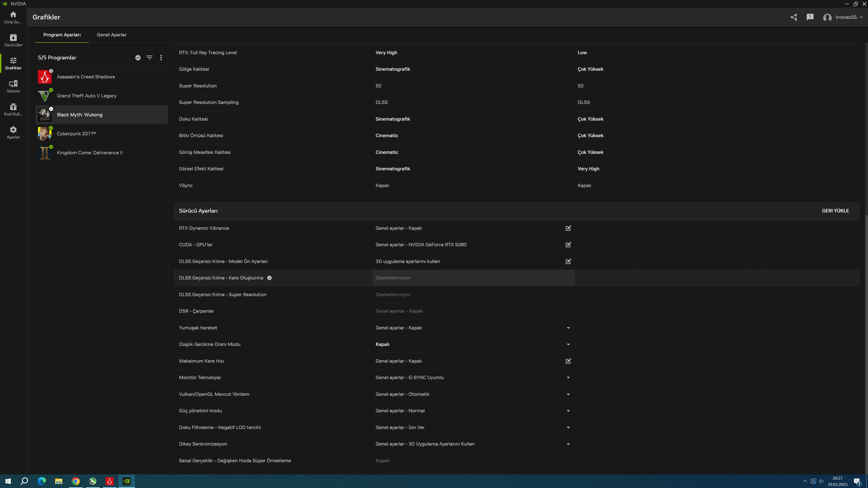Open Windows Start menu
The width and height of the screenshot is (868, 488).
pos(8,481)
